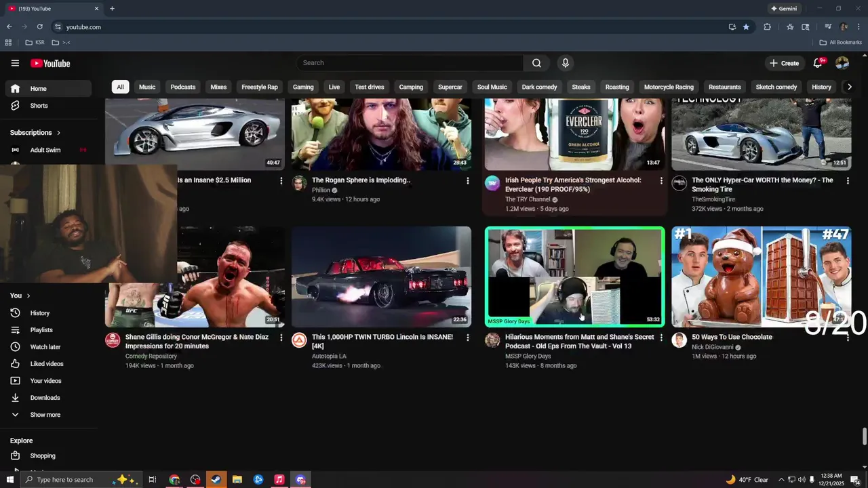Select the Gaming filter chip
The image size is (868, 488).
point(303,87)
